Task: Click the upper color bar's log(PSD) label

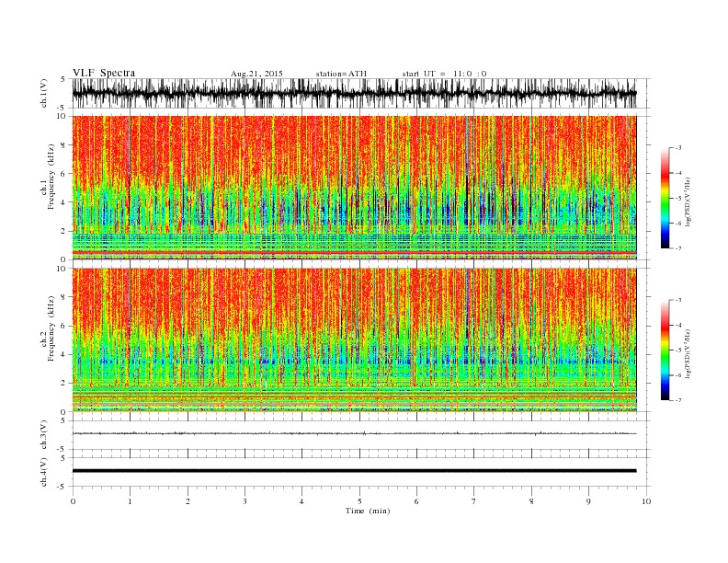Action: [x=688, y=201]
